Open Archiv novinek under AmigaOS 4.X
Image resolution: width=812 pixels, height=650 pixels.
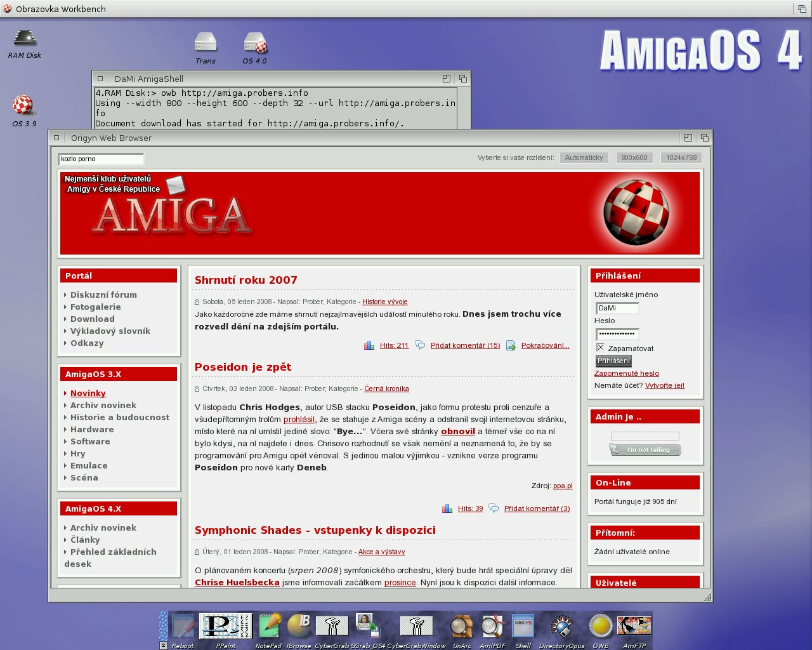point(103,527)
